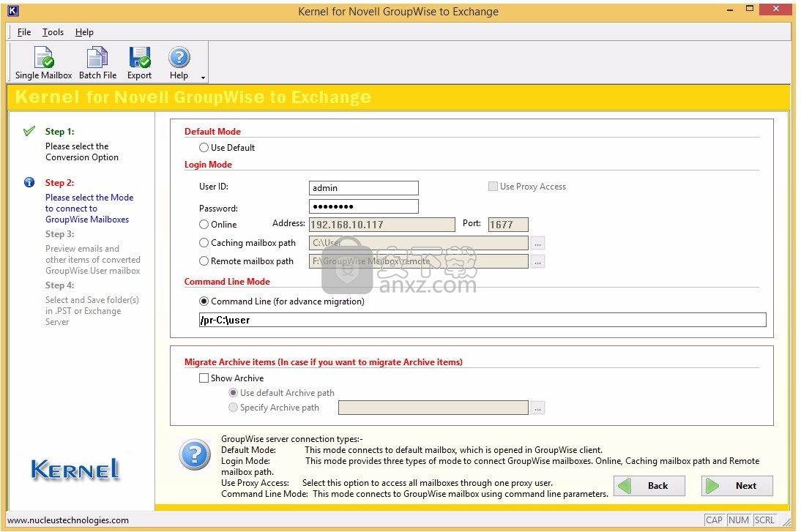Open the File menu
The height and width of the screenshot is (532, 801).
[x=24, y=32]
